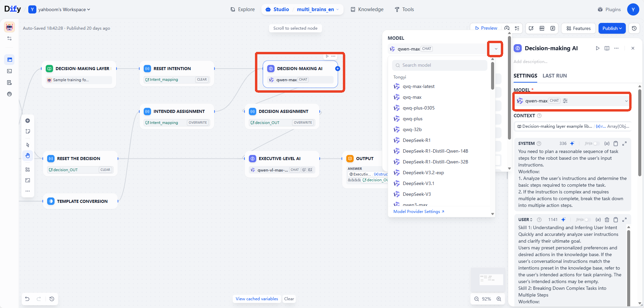Image resolution: width=644 pixels, height=308 pixels.
Task: Insert a variable in SYSTEM prompt via {x}
Action: tap(607, 144)
